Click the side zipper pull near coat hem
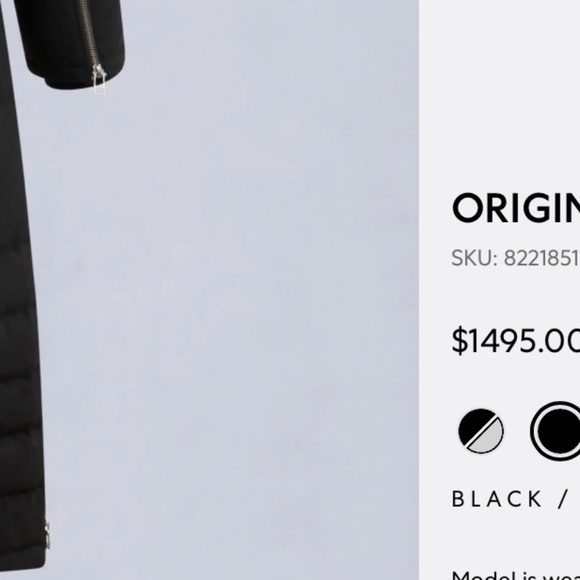This screenshot has width=580, height=580. (47, 535)
